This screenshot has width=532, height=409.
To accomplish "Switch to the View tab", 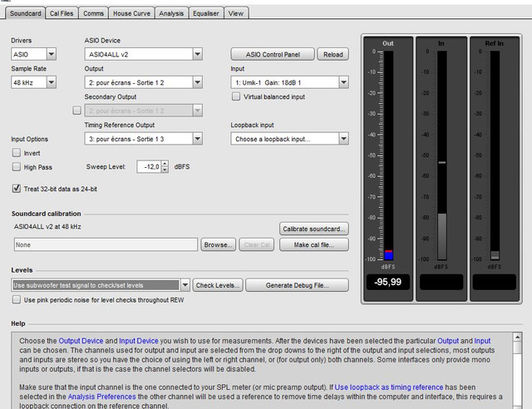I will click(x=236, y=13).
